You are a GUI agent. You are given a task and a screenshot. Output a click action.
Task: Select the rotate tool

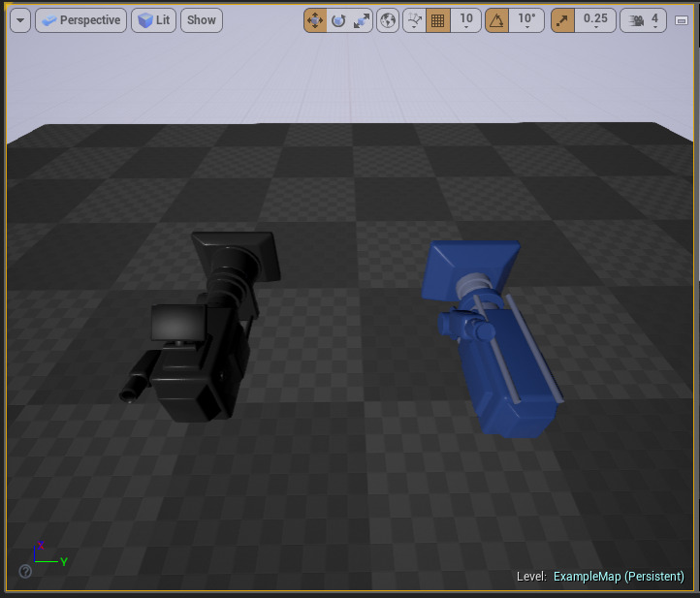click(338, 20)
